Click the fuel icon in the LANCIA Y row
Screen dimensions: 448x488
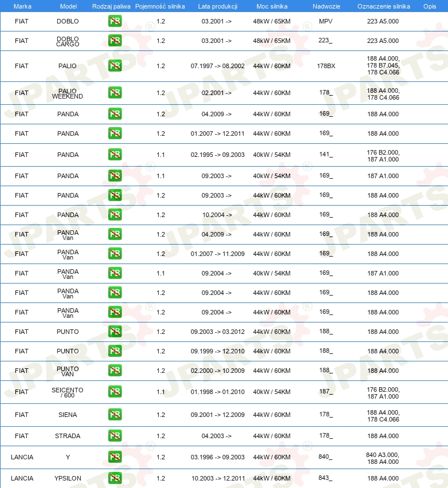[x=115, y=457]
